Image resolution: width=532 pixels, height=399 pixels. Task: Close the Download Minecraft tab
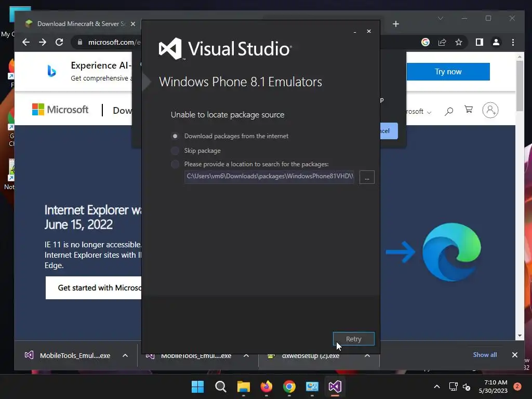133,24
